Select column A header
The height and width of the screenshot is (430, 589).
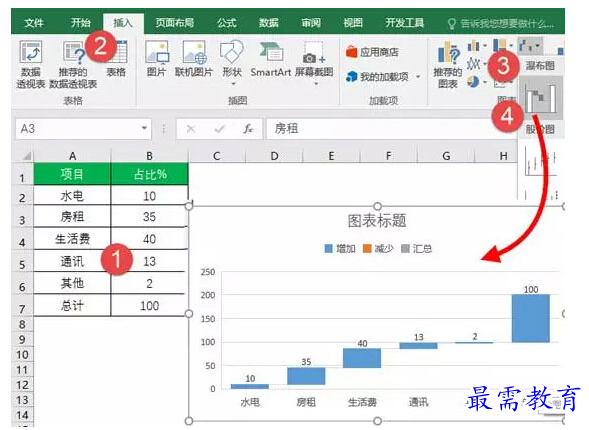(x=72, y=156)
